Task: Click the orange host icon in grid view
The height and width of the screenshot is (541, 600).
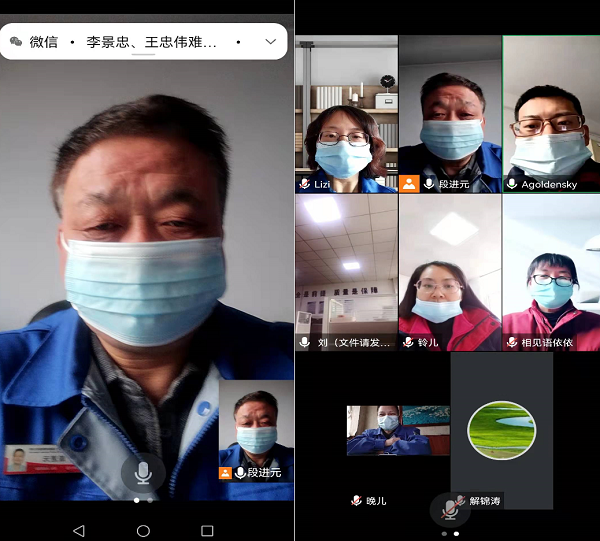Action: pyautogui.click(x=409, y=184)
